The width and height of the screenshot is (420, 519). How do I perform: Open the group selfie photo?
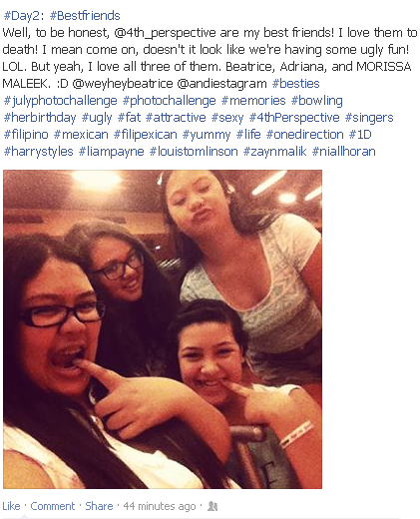[163, 329]
